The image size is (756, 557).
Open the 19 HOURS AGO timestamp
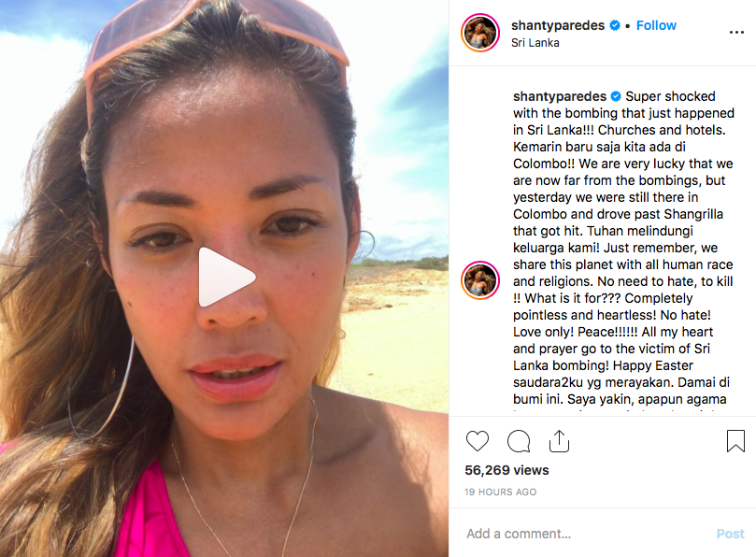pos(501,492)
